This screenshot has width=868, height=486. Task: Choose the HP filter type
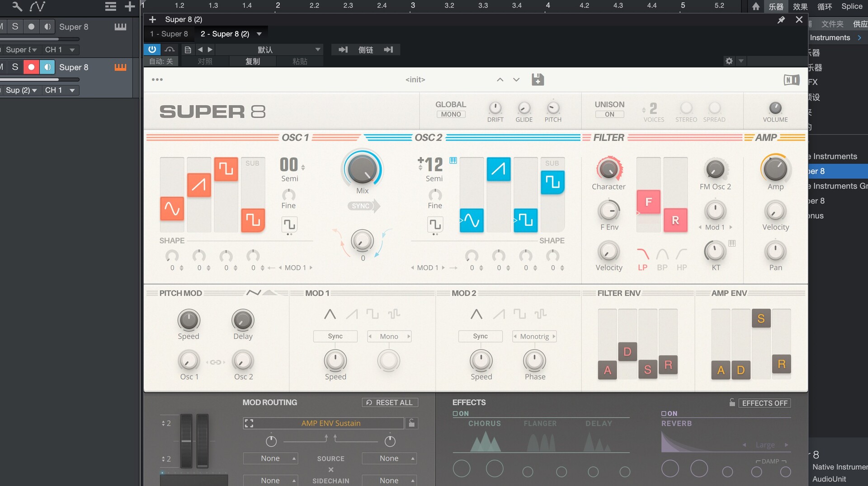682,259
